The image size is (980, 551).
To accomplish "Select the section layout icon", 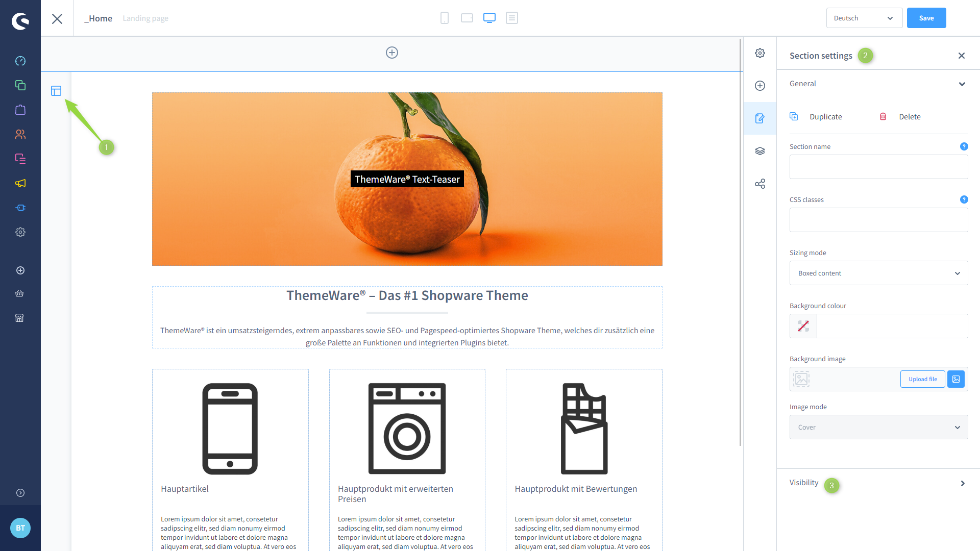I will (56, 91).
